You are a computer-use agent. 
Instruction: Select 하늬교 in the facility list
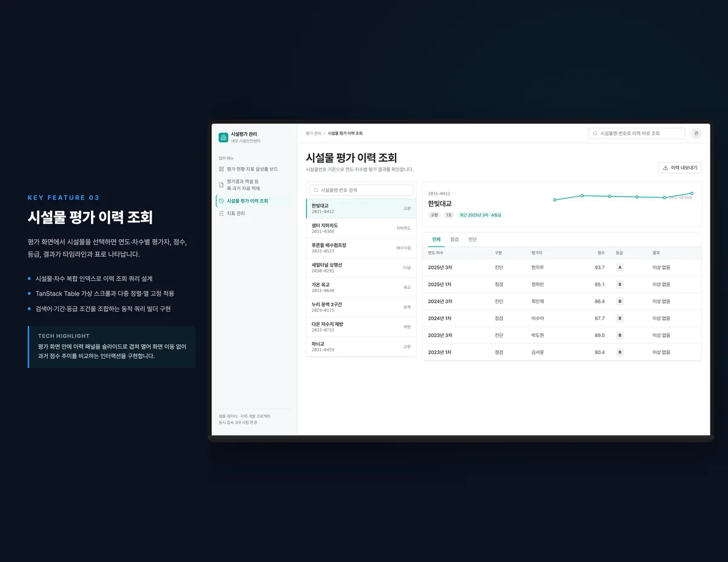[x=361, y=347]
